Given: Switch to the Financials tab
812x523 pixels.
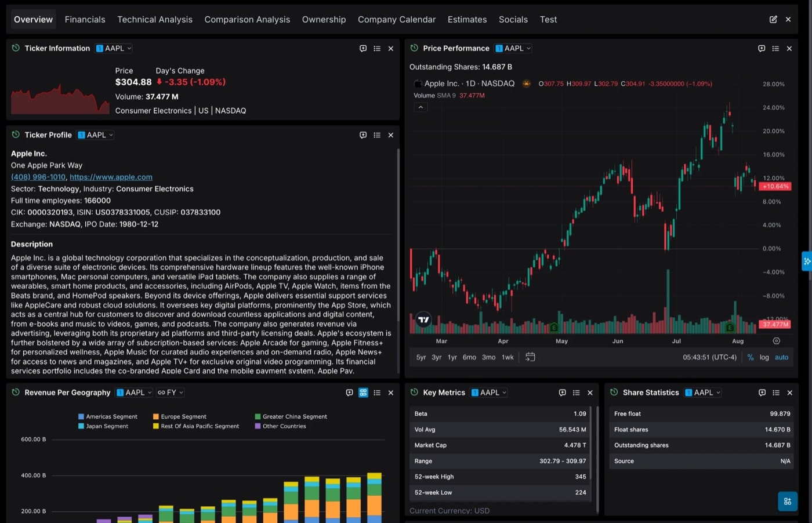Looking at the screenshot, I should (85, 19).
